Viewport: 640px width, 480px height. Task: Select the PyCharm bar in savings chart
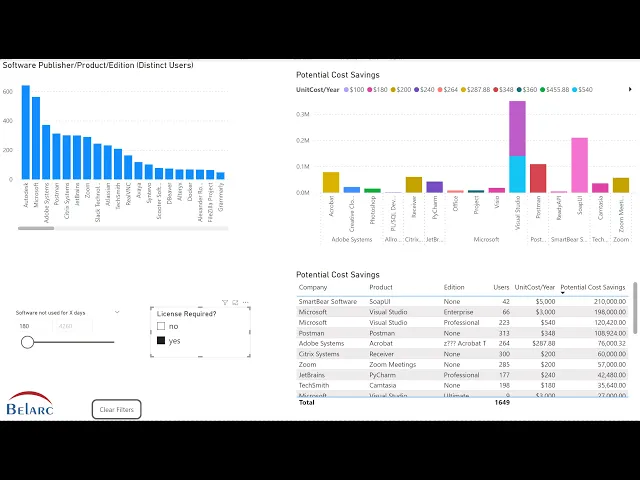[435, 187]
